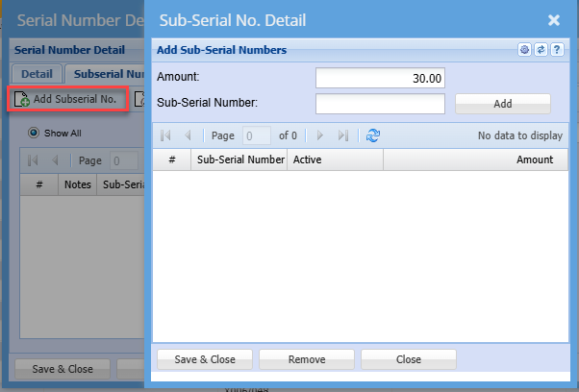The height and width of the screenshot is (392, 579).
Task: Go to last page in Sub-Serial dialog pager
Action: 343,135
